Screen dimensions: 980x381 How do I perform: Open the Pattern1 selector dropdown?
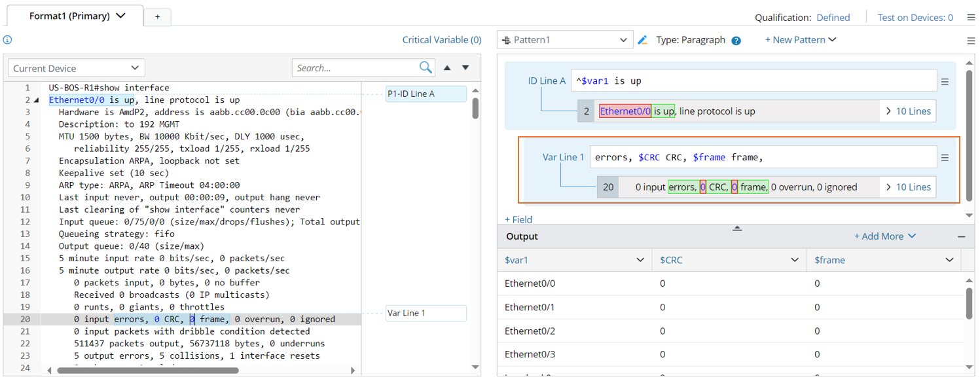564,40
